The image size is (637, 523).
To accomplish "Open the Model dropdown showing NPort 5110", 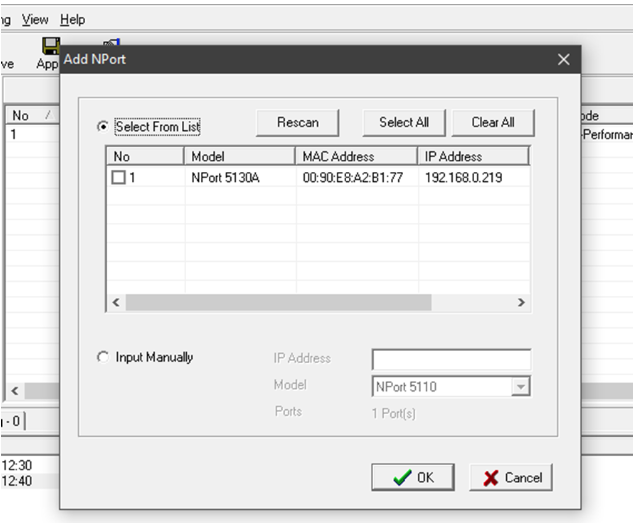I will [x=520, y=386].
